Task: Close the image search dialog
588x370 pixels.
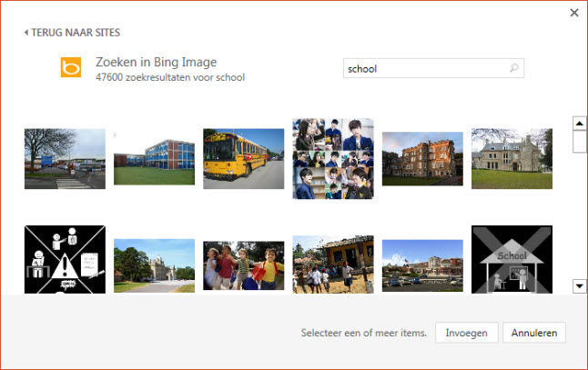Action: (574, 13)
